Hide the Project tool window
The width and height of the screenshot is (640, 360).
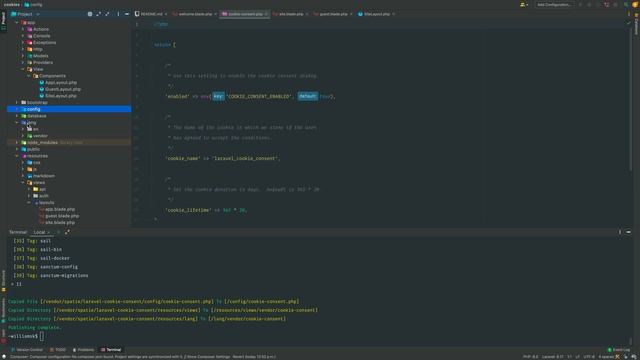tap(127, 14)
